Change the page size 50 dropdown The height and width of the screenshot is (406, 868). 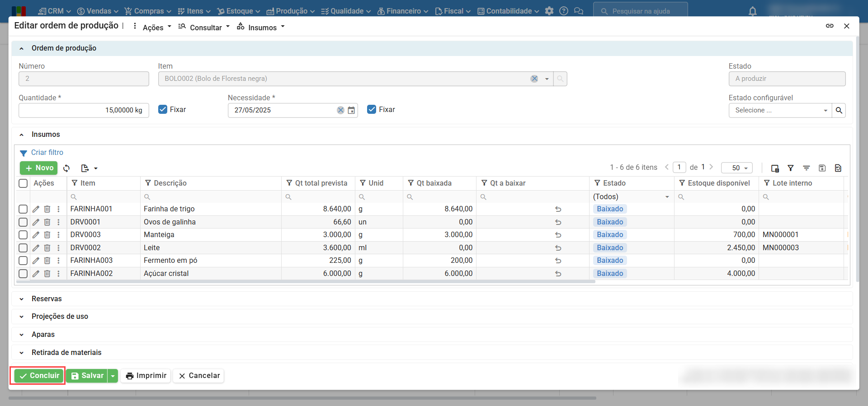pos(737,168)
